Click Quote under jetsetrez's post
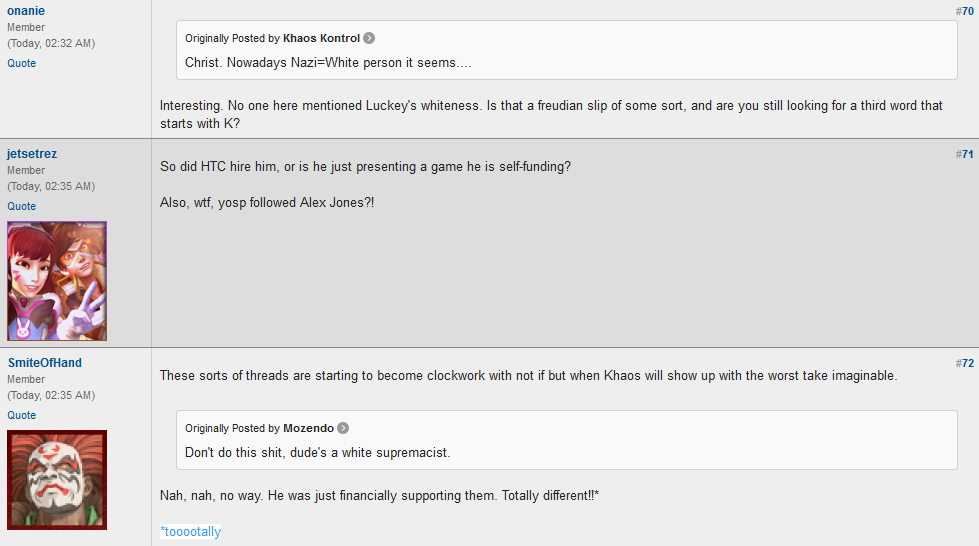This screenshot has width=979, height=546. tap(21, 206)
